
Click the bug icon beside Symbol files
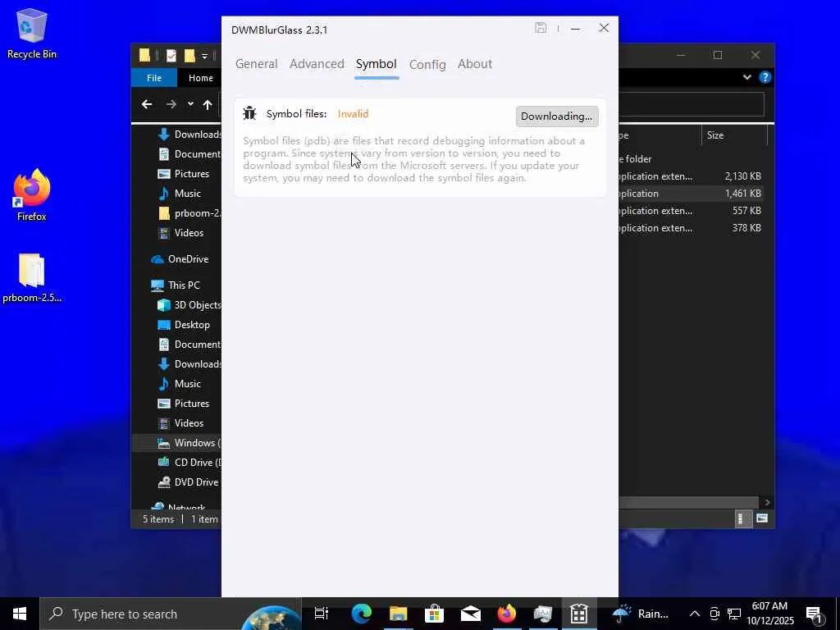249,113
